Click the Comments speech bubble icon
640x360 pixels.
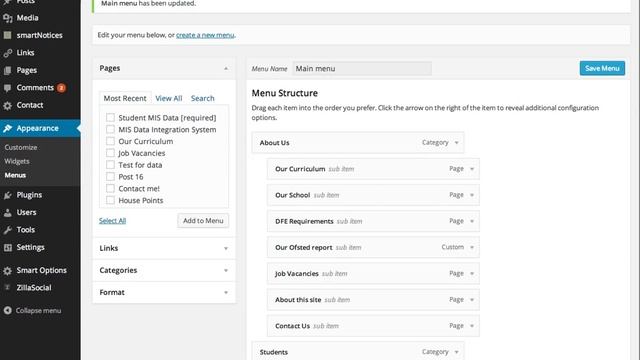7,88
